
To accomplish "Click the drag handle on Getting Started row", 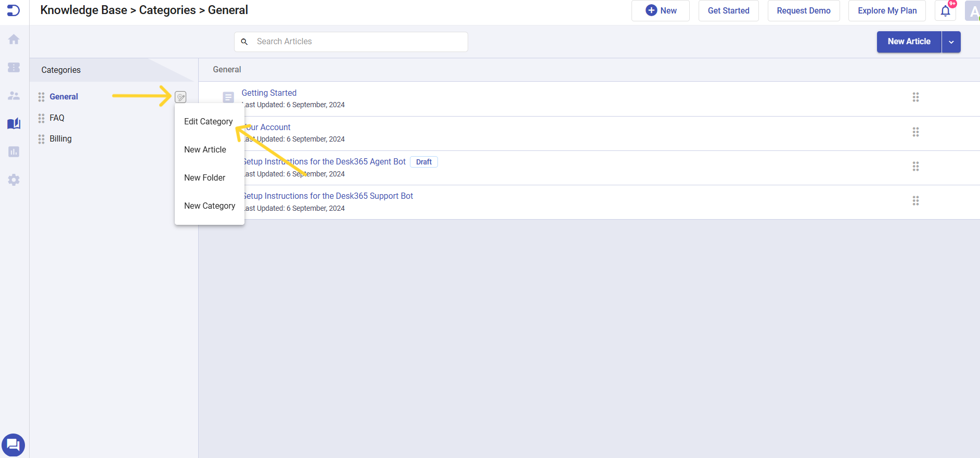I will (915, 97).
